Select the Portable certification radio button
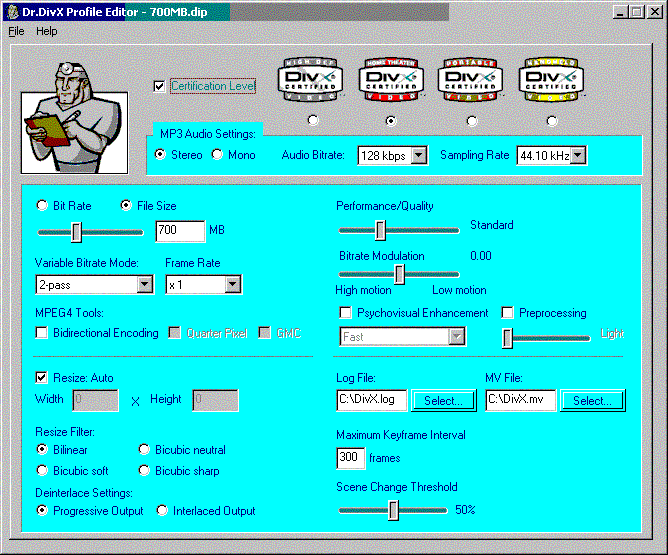 pyautogui.click(x=472, y=121)
